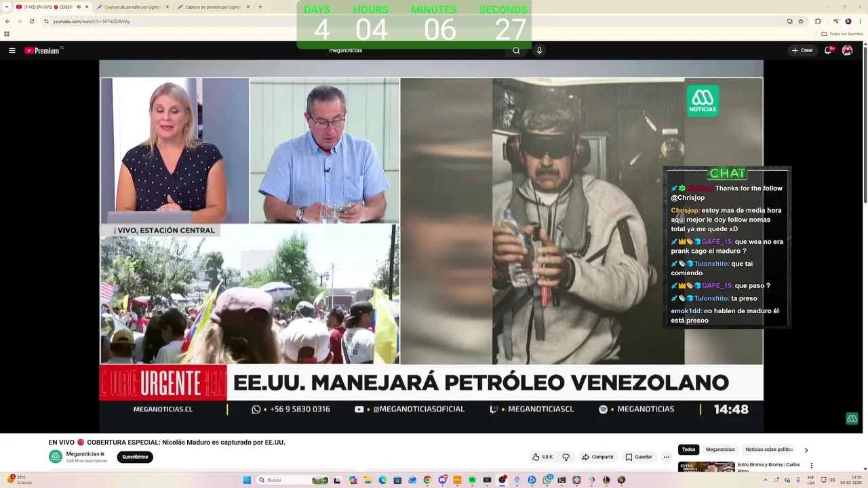The image size is (868, 488).
Task: Open Chrome profile avatar in toolbar
Action: click(x=848, y=21)
